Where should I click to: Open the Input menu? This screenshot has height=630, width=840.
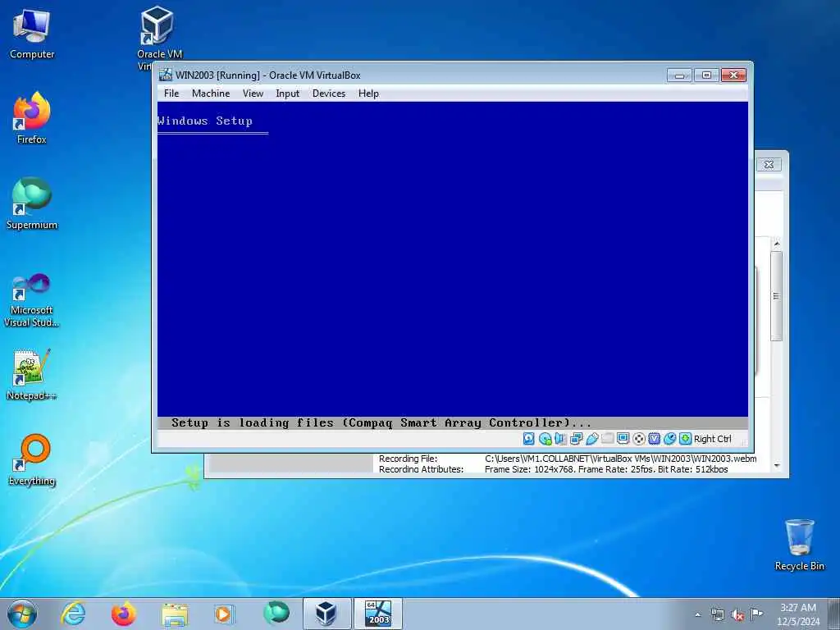[288, 94]
